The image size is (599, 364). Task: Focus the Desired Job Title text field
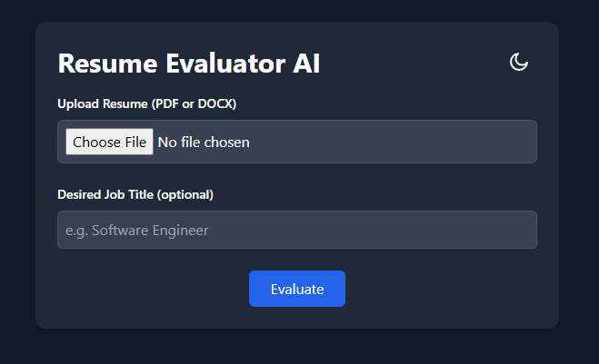tap(297, 230)
